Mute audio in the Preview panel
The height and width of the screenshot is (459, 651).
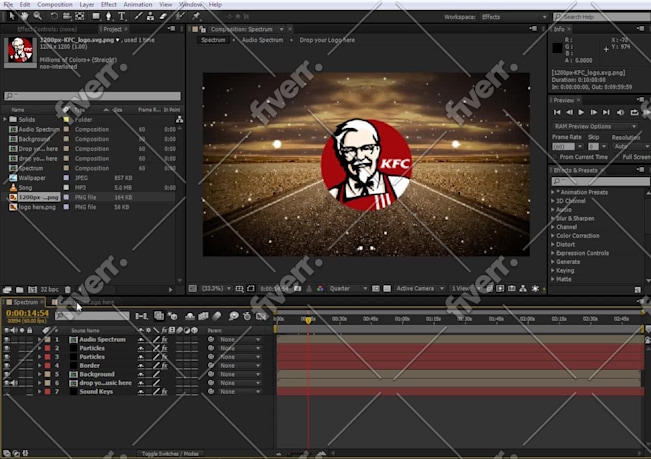tap(620, 112)
